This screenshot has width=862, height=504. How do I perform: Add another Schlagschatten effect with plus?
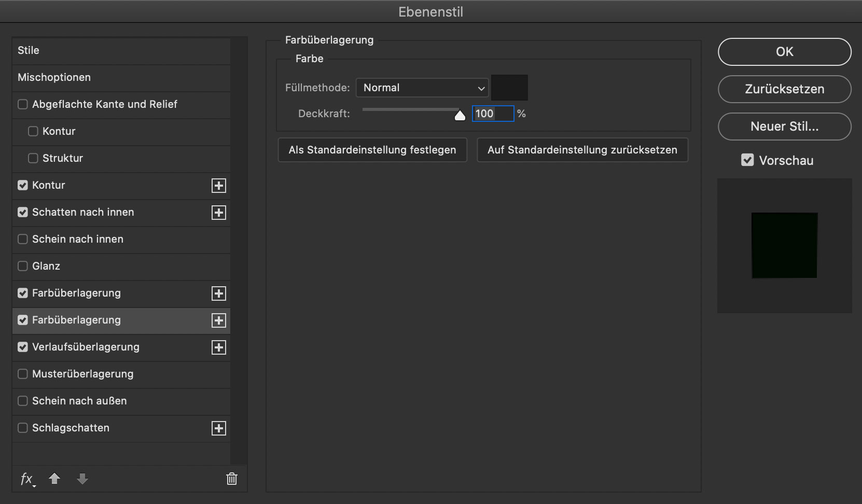point(219,428)
